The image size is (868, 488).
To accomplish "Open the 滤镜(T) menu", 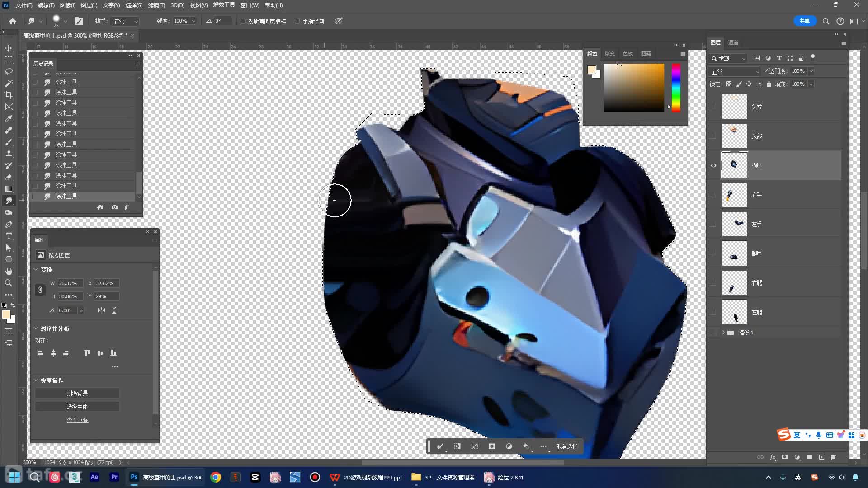I will 156,5.
